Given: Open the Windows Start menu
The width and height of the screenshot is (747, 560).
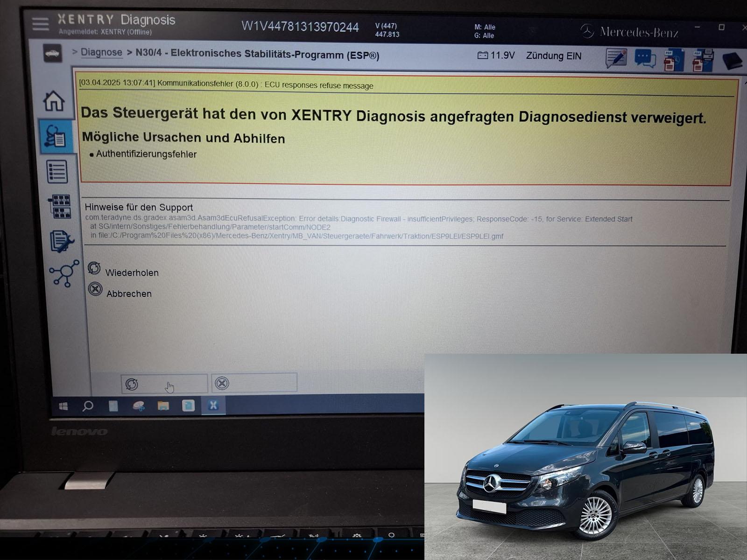Looking at the screenshot, I should pos(63,406).
